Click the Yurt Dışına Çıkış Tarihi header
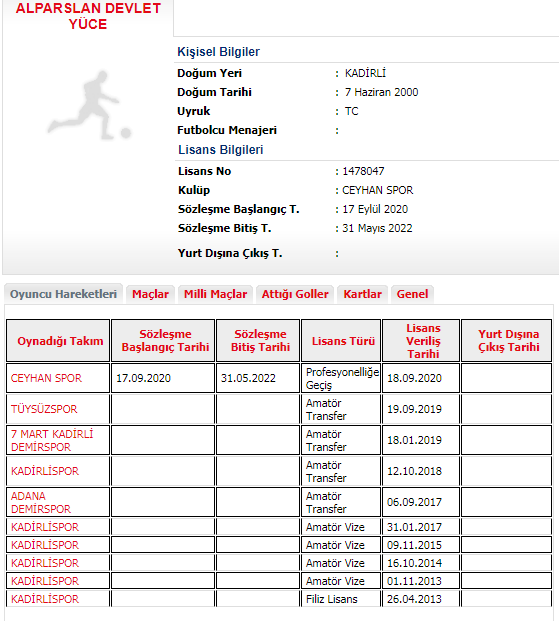Image resolution: width=559 pixels, height=621 pixels. (507, 341)
